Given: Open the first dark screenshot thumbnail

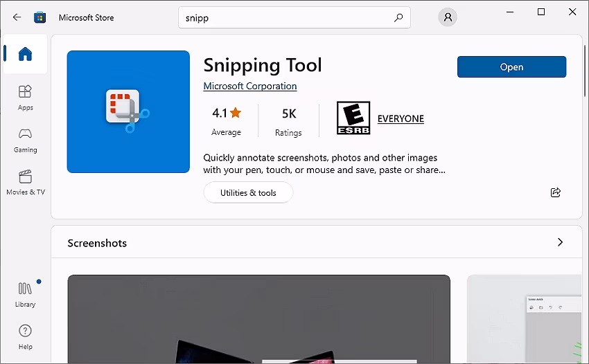Looking at the screenshot, I should point(259,319).
